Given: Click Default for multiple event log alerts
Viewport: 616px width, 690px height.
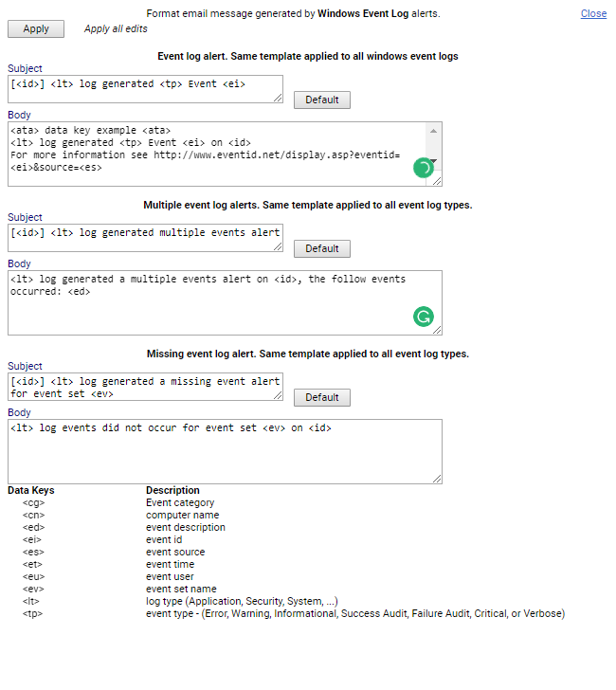Looking at the screenshot, I should pos(321,248).
